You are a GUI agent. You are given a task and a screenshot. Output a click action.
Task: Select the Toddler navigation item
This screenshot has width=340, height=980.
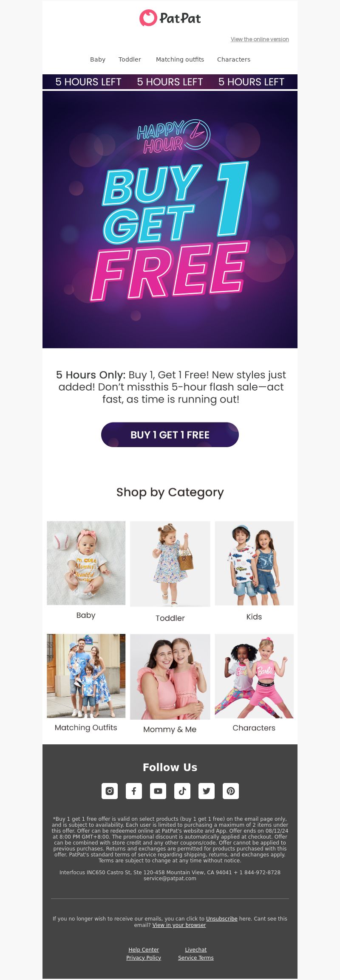pyautogui.click(x=130, y=59)
